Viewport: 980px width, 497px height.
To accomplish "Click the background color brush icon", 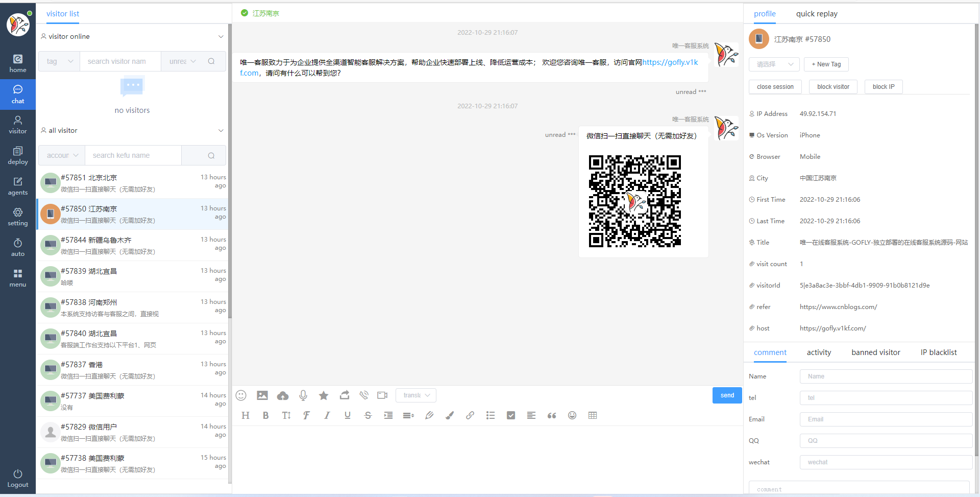I will tap(450, 415).
